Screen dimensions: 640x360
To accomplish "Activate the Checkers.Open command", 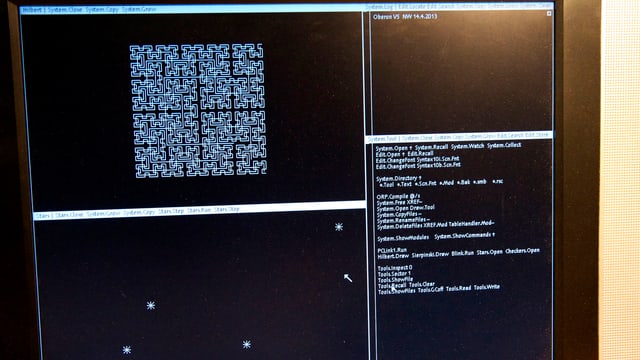I will coord(522,251).
